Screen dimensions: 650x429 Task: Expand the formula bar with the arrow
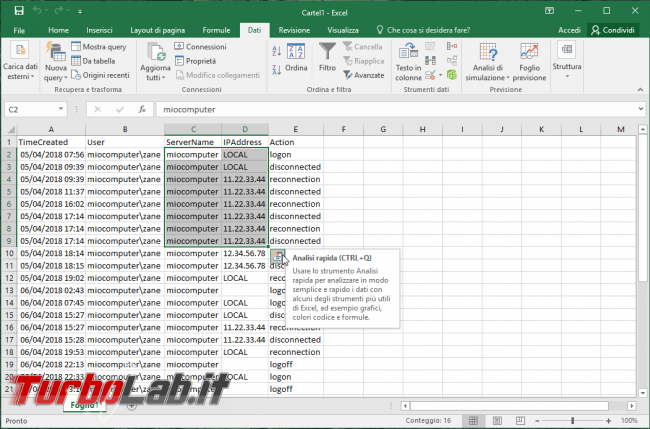point(641,109)
